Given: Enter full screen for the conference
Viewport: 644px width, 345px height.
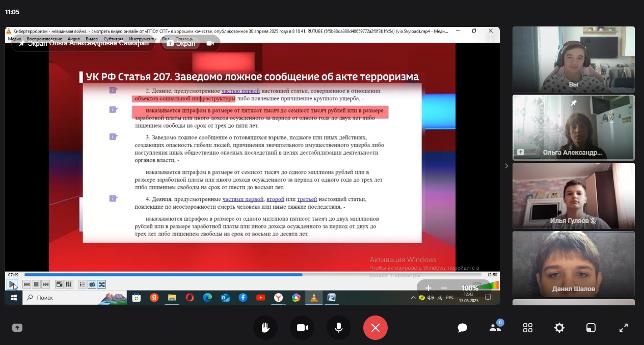Looking at the screenshot, I should pos(624,328).
